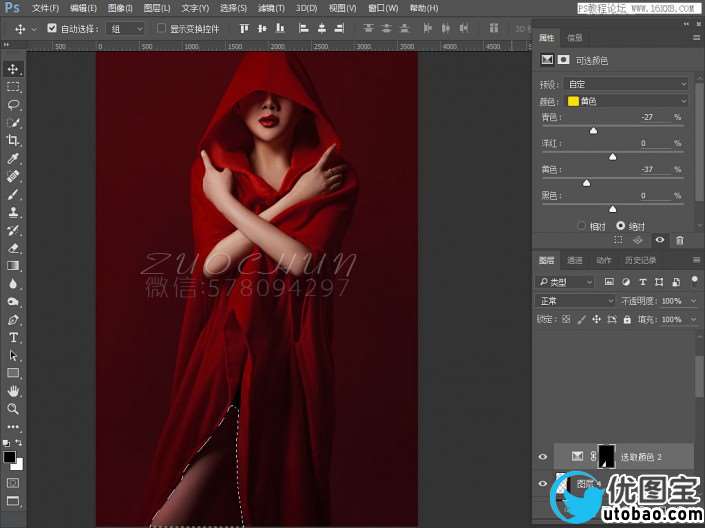Screen dimensions: 705x528
Task: Open the Edit Toolbar ellipsis
Action: pyautogui.click(x=13, y=427)
